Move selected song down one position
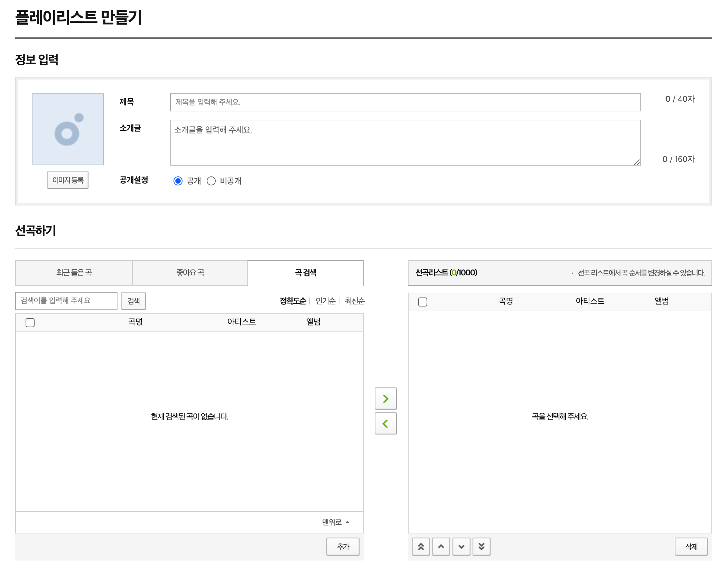Viewport: 728px width, 568px height. click(461, 547)
